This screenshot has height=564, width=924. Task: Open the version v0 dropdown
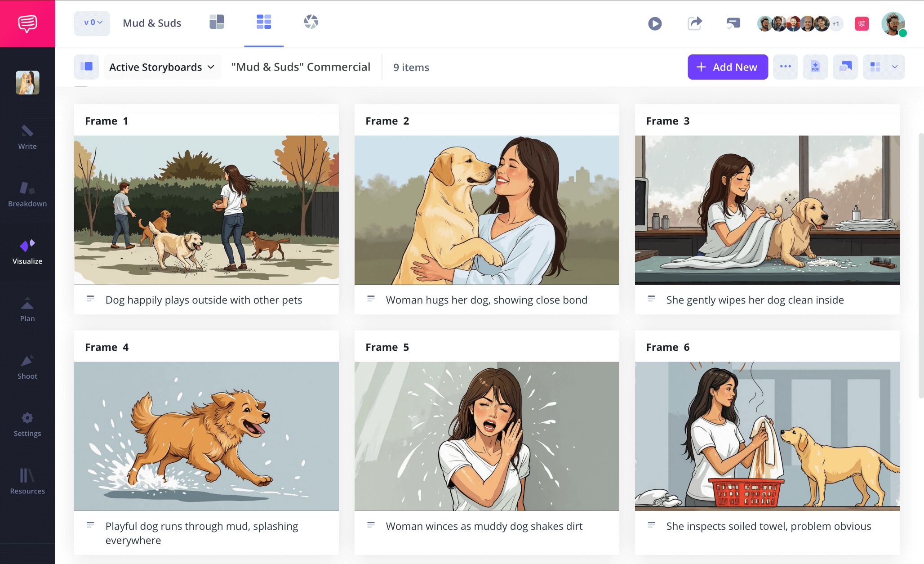tap(92, 23)
